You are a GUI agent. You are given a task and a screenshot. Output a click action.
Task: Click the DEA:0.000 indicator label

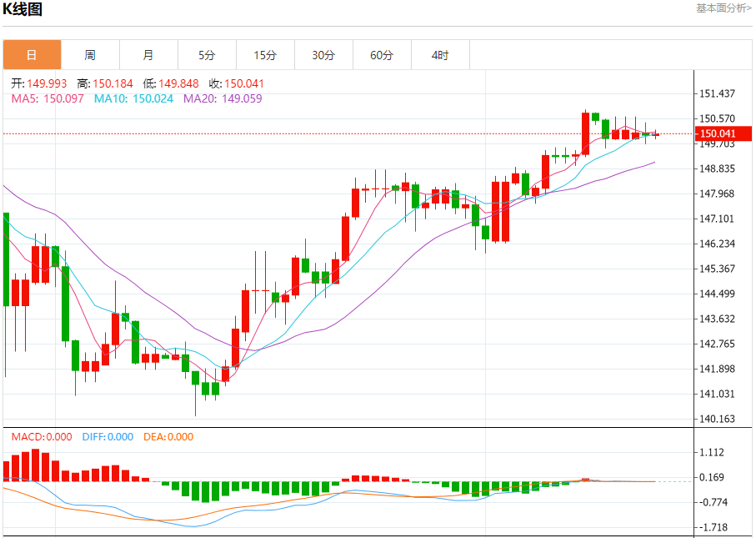pos(168,437)
